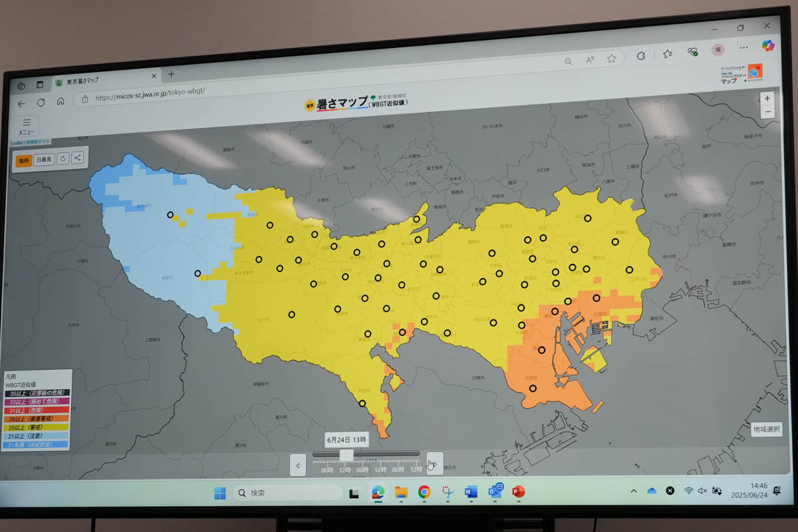Open Snipping Tool from taskbar
The image size is (798, 532).
click(x=448, y=492)
